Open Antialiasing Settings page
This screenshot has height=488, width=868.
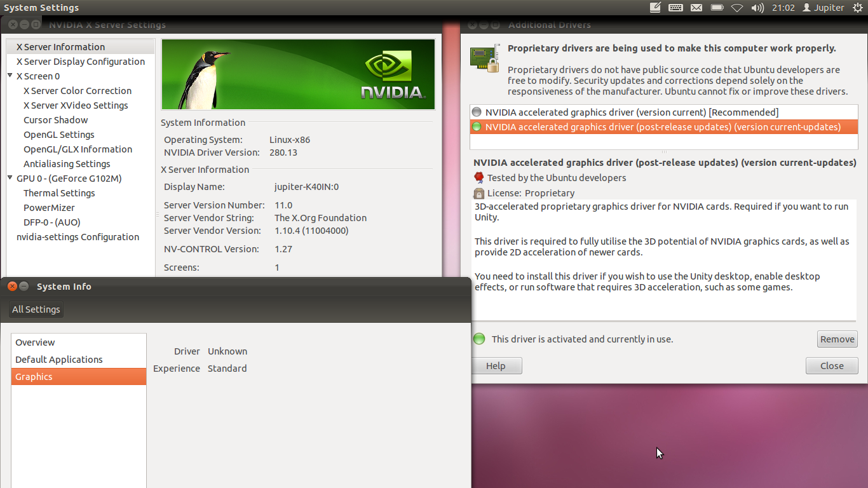[67, 164]
